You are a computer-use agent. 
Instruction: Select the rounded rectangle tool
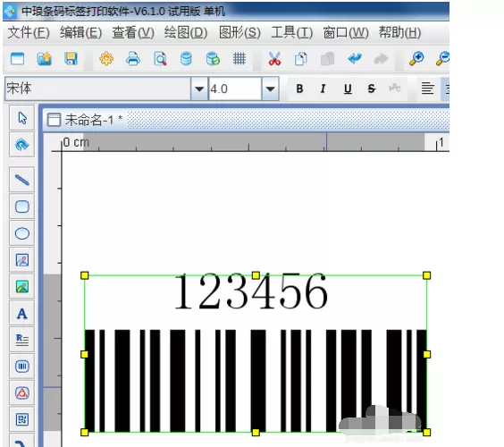pyautogui.click(x=21, y=207)
